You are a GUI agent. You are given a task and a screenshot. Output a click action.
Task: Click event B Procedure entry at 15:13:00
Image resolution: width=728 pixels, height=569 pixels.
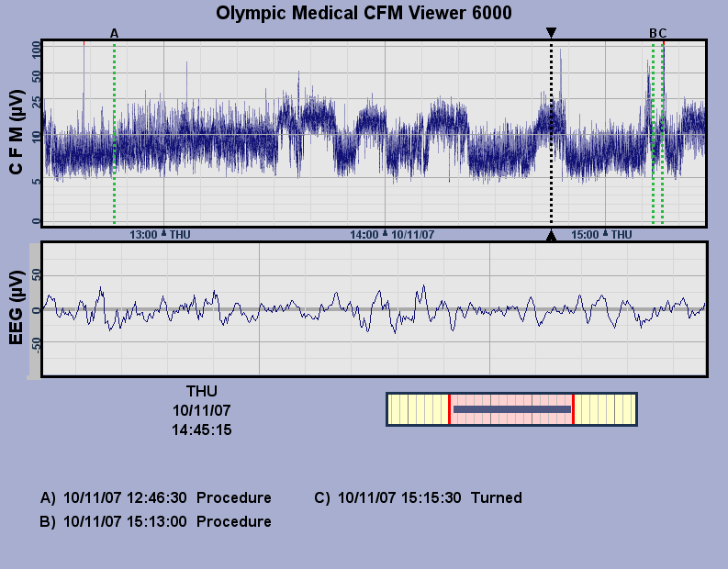[155, 521]
